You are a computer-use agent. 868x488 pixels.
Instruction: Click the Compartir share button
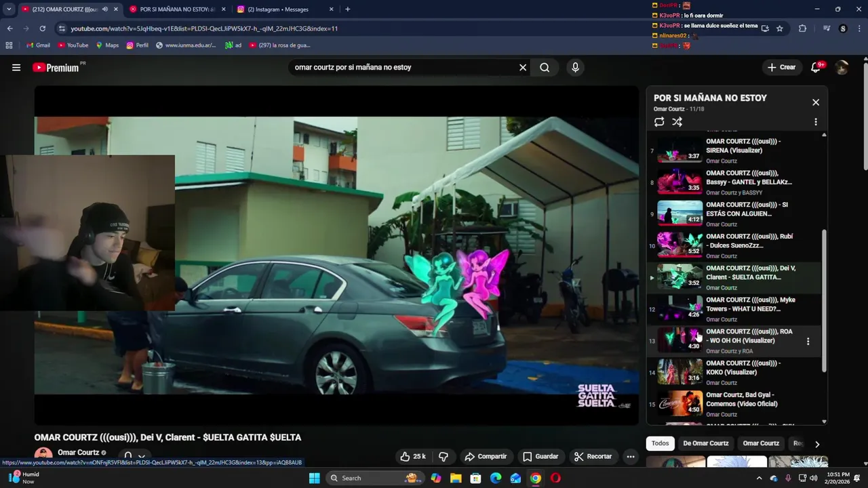click(486, 456)
